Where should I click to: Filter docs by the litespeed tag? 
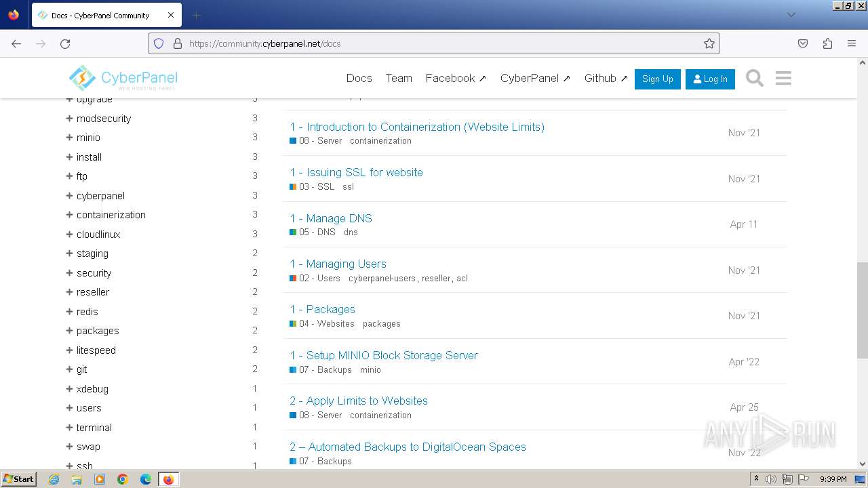coord(96,350)
